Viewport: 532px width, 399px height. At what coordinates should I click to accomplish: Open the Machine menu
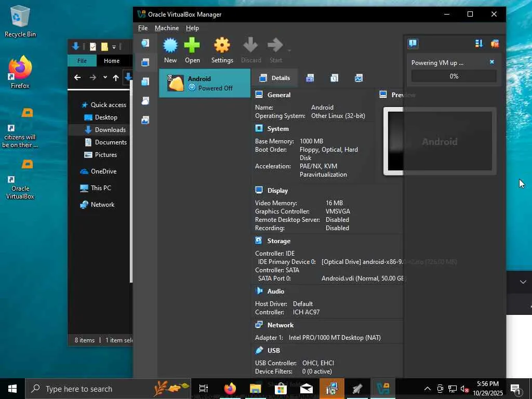coord(167,28)
